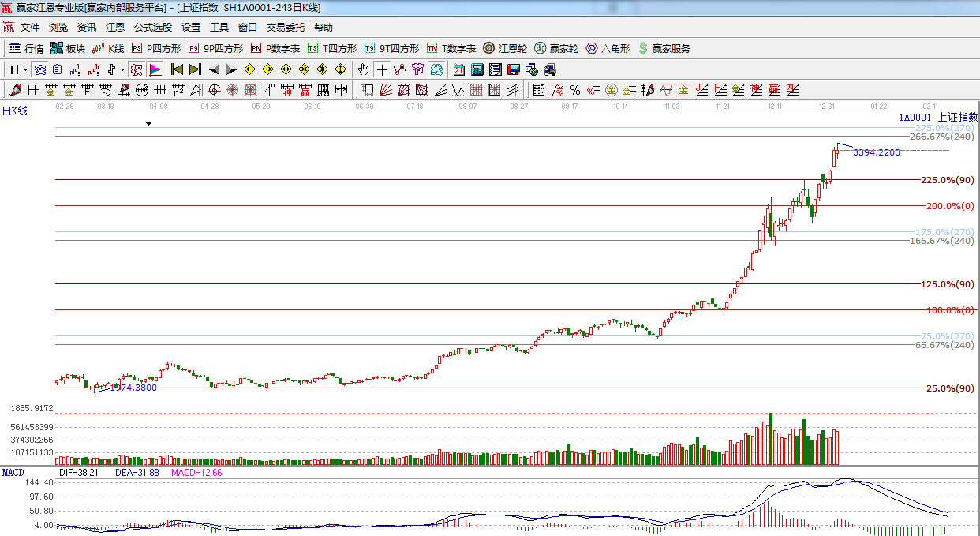Click the small black triangle marker above chart
The width and height of the screenshot is (980, 536).
pos(148,124)
